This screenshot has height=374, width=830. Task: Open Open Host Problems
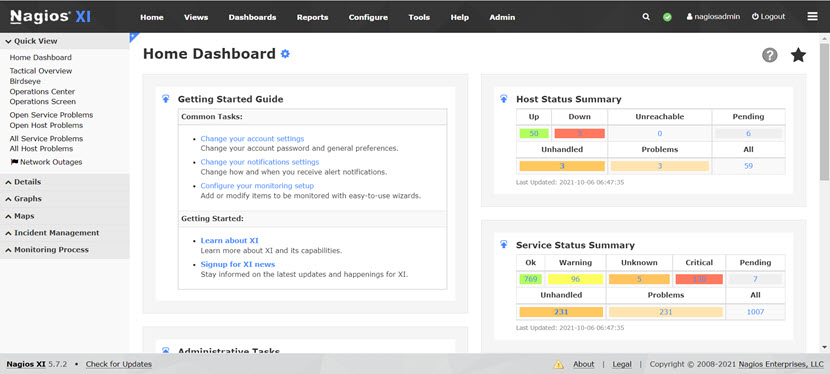[46, 125]
